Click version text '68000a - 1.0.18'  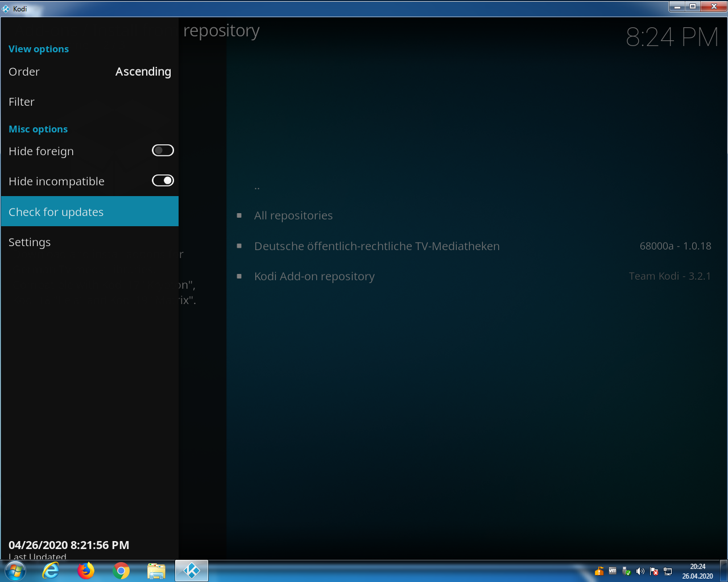click(675, 246)
